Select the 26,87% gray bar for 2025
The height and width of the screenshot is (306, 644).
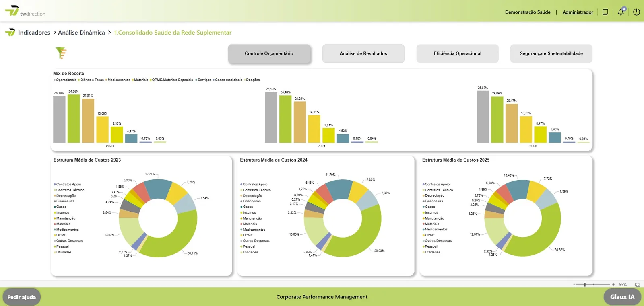483,117
